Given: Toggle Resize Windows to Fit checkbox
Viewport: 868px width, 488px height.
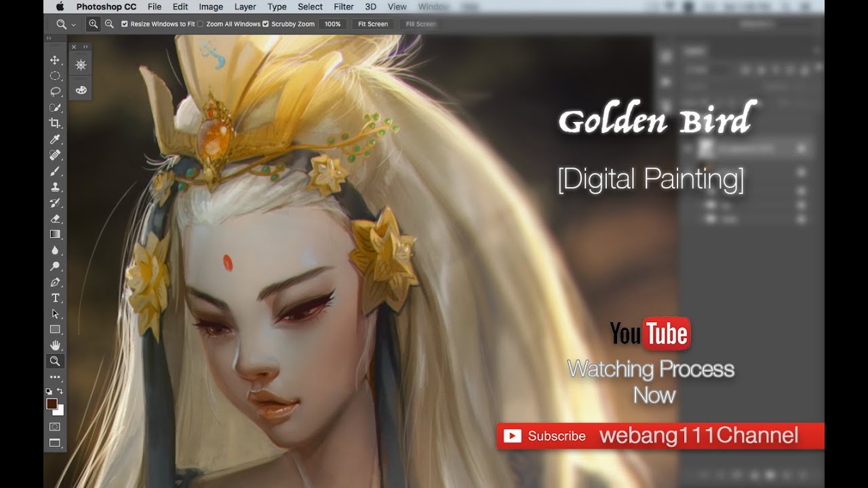Looking at the screenshot, I should [125, 24].
